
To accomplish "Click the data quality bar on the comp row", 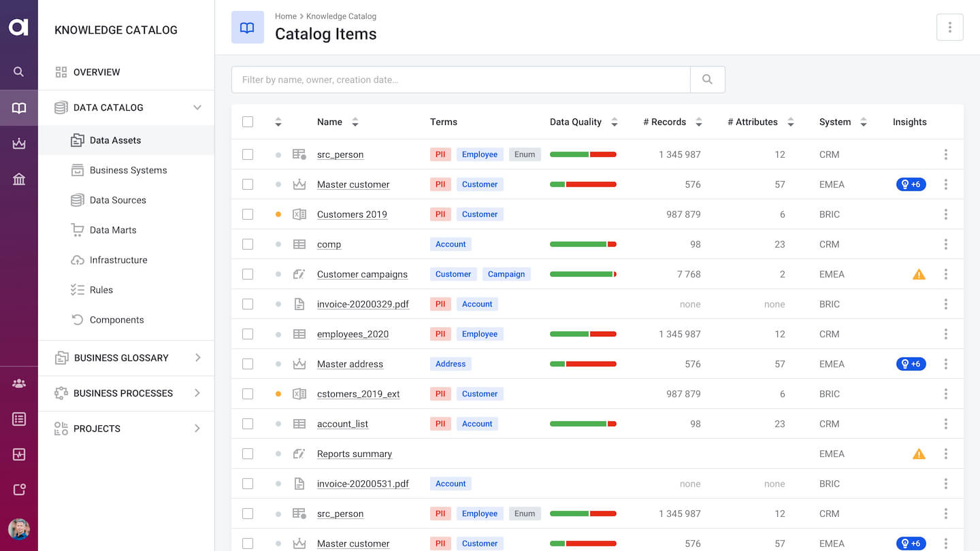I will pyautogui.click(x=583, y=244).
